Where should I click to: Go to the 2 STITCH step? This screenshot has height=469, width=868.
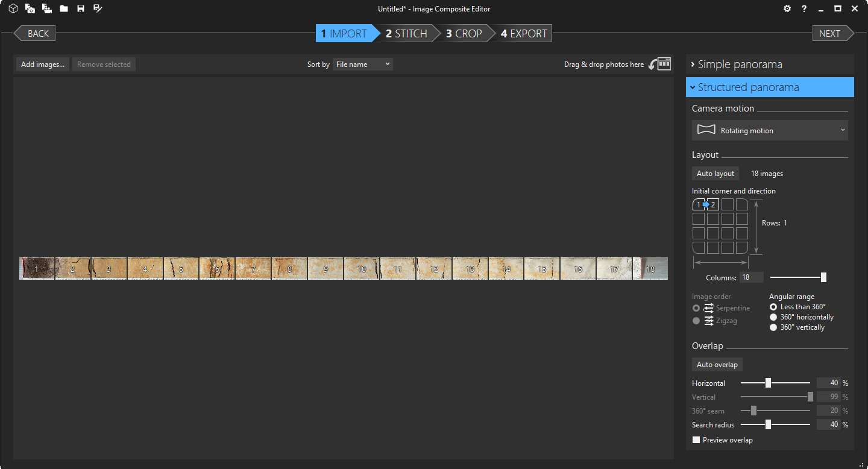tap(407, 34)
